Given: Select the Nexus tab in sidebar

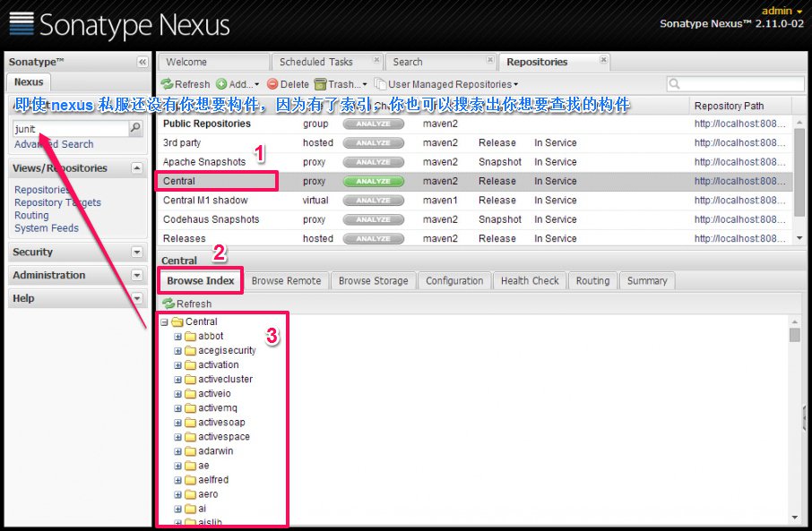Looking at the screenshot, I should [29, 81].
